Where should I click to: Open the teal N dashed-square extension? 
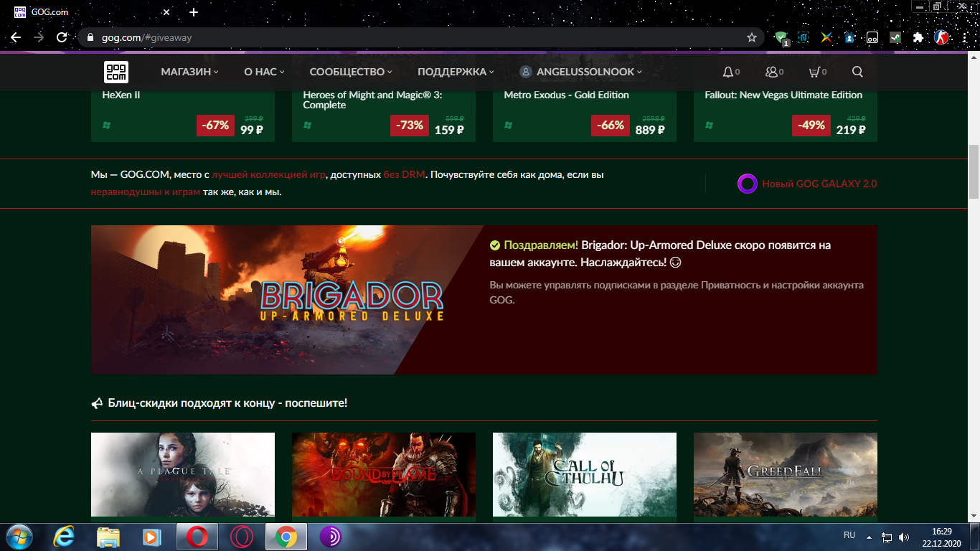pos(804,37)
